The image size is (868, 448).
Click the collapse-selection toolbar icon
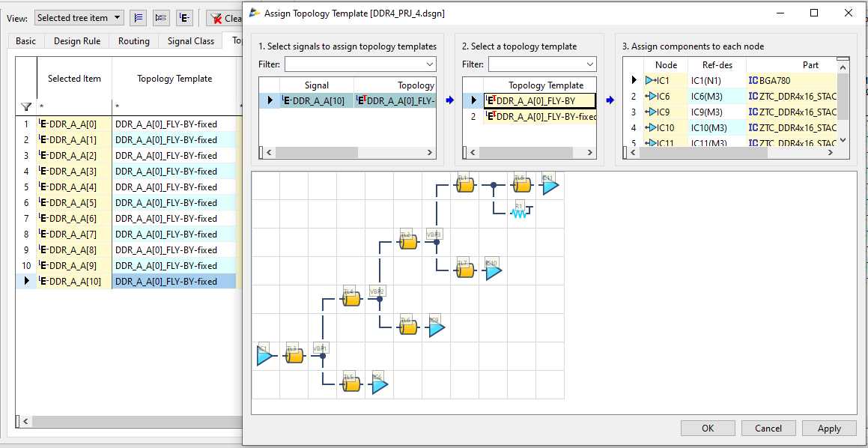[160, 17]
